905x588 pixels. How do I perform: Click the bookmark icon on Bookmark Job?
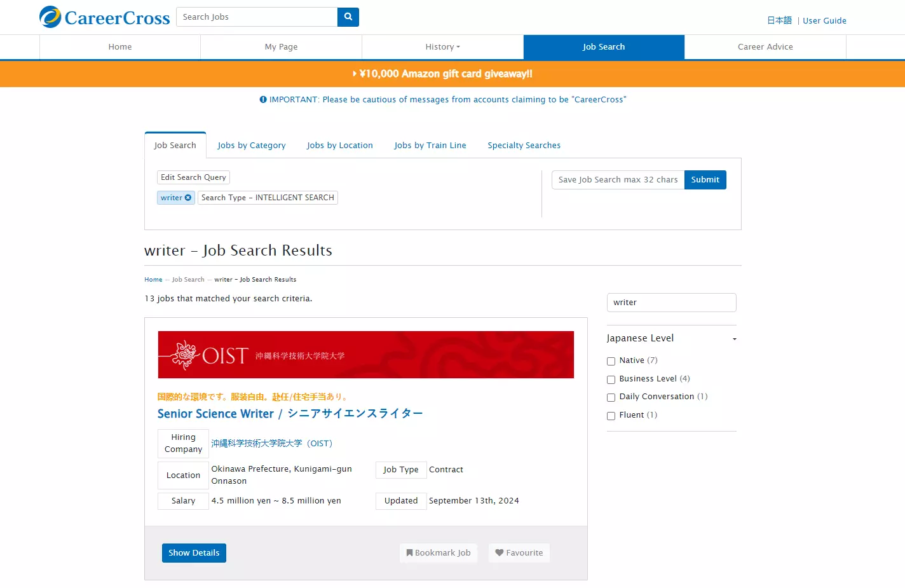click(410, 553)
